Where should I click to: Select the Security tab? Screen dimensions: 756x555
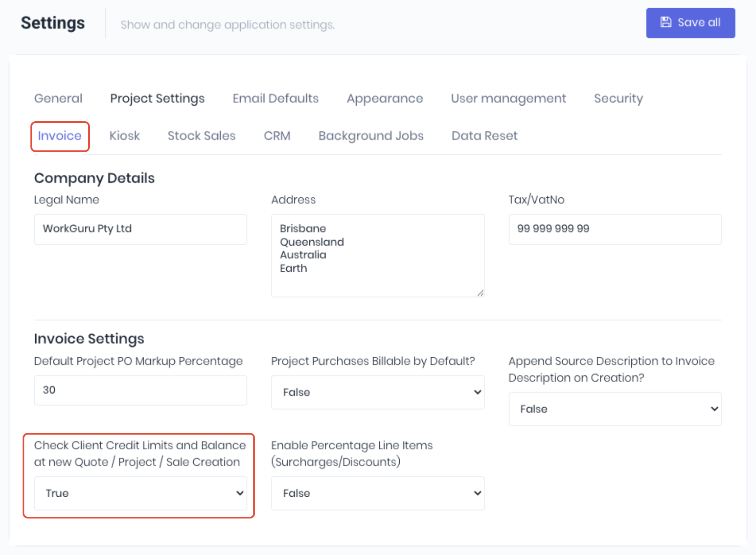(618, 98)
